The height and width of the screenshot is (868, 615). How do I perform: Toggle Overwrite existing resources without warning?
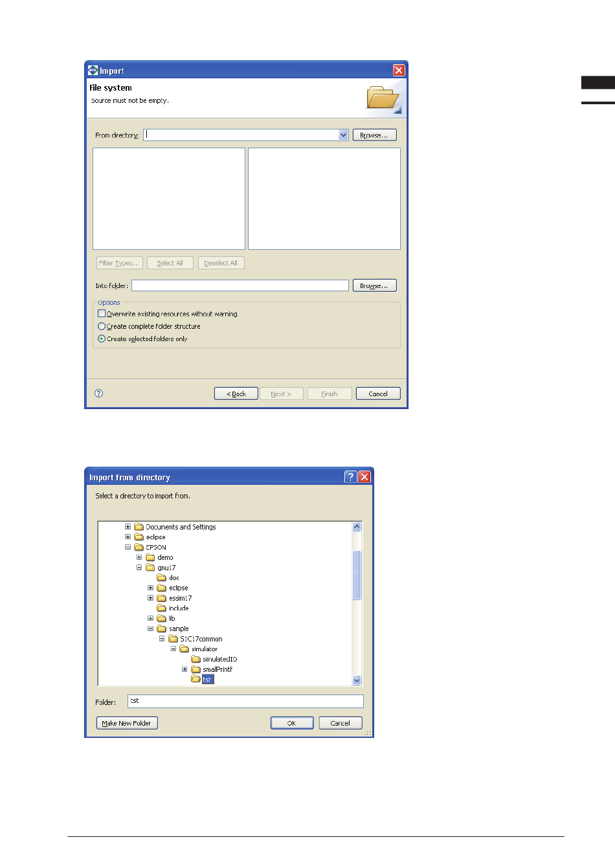[102, 313]
